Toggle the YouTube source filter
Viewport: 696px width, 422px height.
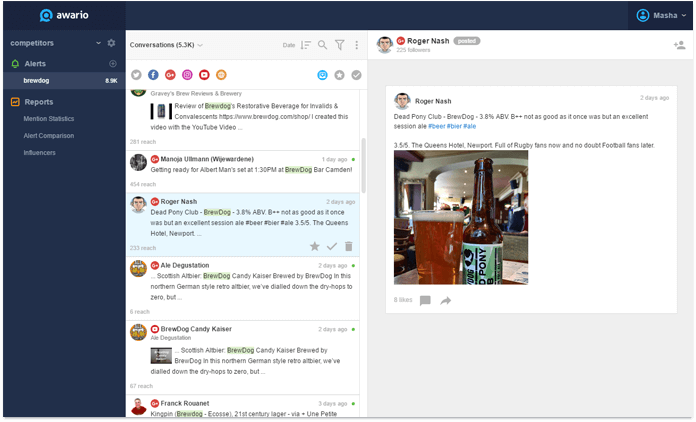[x=204, y=75]
